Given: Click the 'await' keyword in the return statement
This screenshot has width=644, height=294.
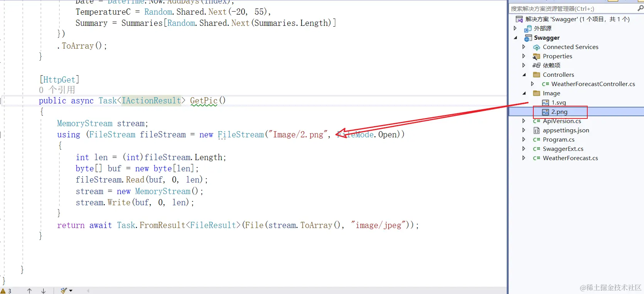Looking at the screenshot, I should [101, 225].
